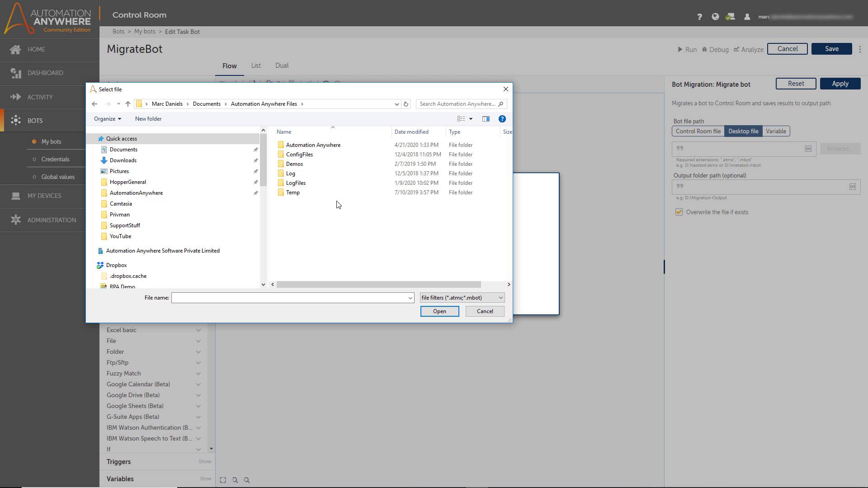Viewport: 868px width, 488px height.
Task: Open My bots in sidebar
Action: [51, 141]
